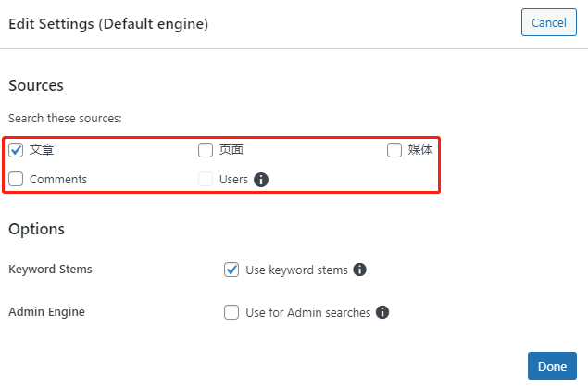Show info for Admin searches option

(382, 312)
